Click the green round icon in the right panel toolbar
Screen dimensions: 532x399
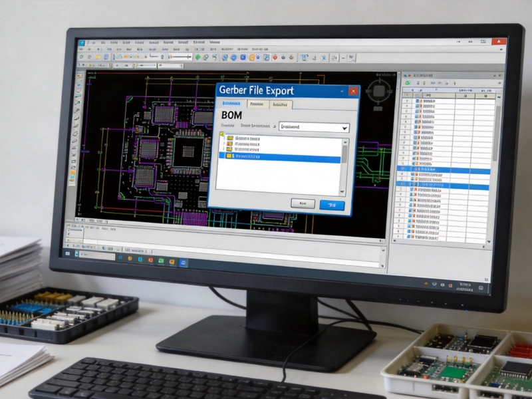(408, 82)
